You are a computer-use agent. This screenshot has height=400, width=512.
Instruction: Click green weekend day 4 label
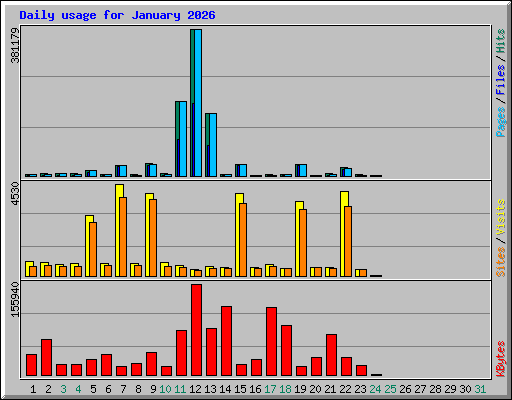click(78, 389)
